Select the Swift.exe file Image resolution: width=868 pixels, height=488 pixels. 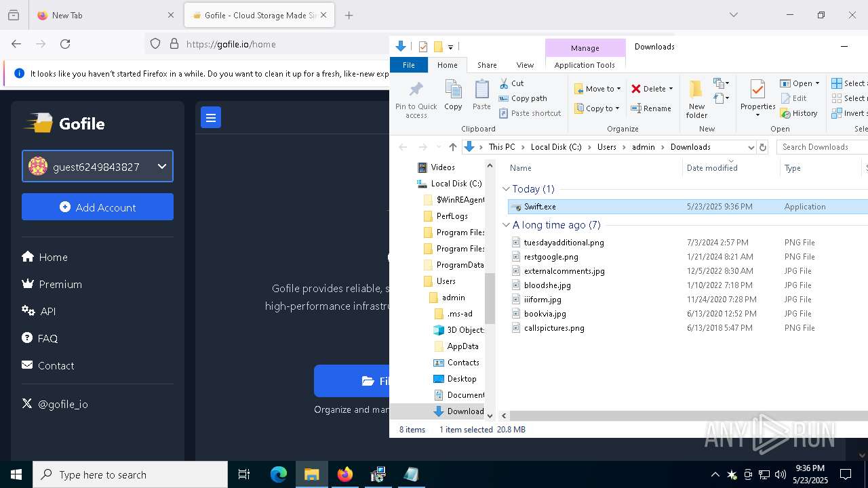[x=688, y=207]
